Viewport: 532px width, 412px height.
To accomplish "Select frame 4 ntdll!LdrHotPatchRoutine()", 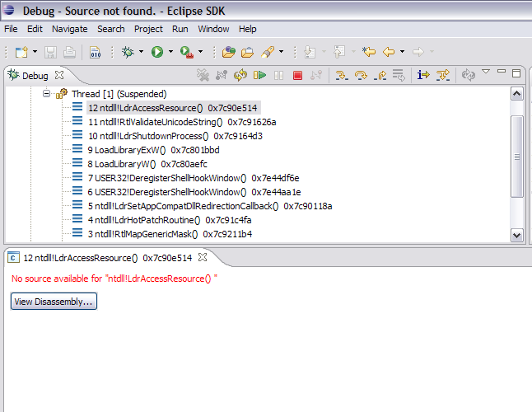I will tap(170, 220).
